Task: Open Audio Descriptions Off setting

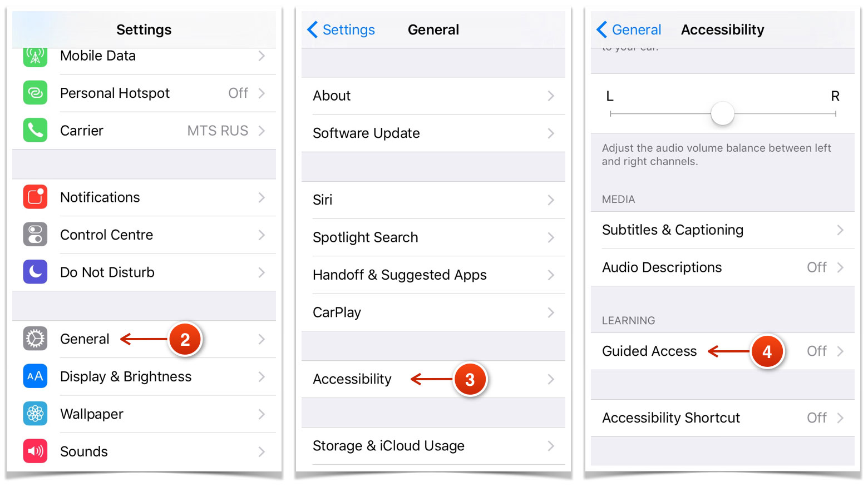Action: coord(722,267)
